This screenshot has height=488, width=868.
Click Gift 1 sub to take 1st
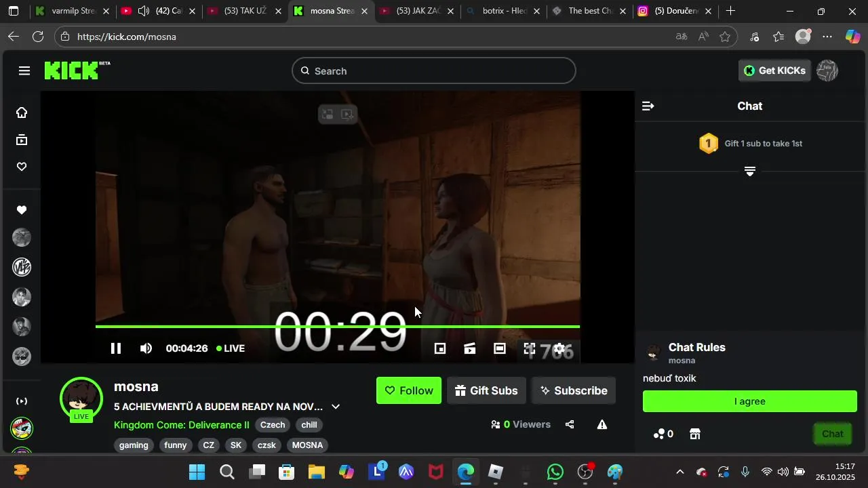763,144
